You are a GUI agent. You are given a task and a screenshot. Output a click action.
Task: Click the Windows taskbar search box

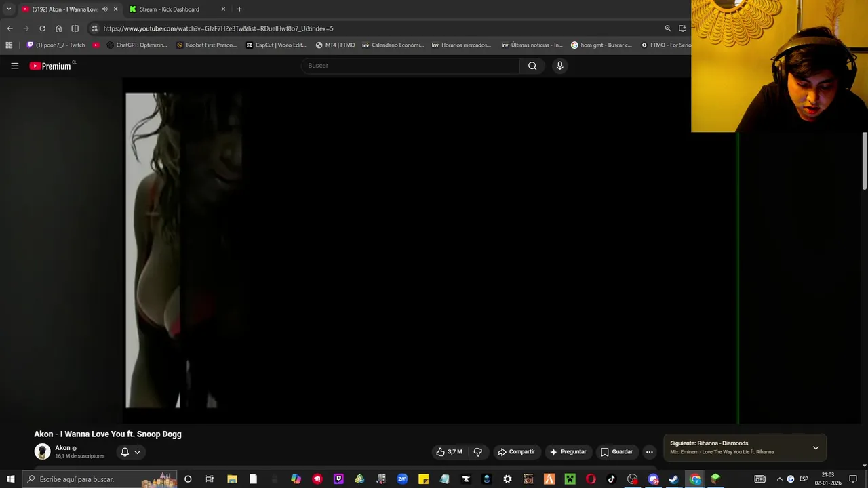coord(99,479)
